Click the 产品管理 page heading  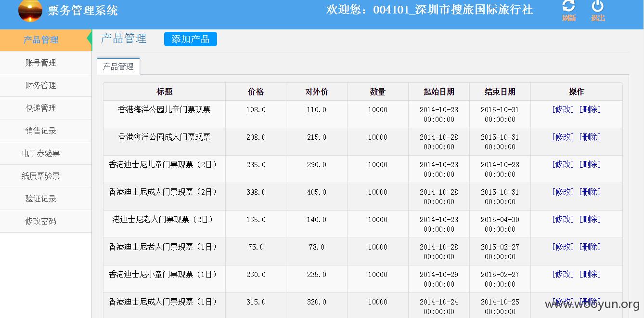pos(124,39)
